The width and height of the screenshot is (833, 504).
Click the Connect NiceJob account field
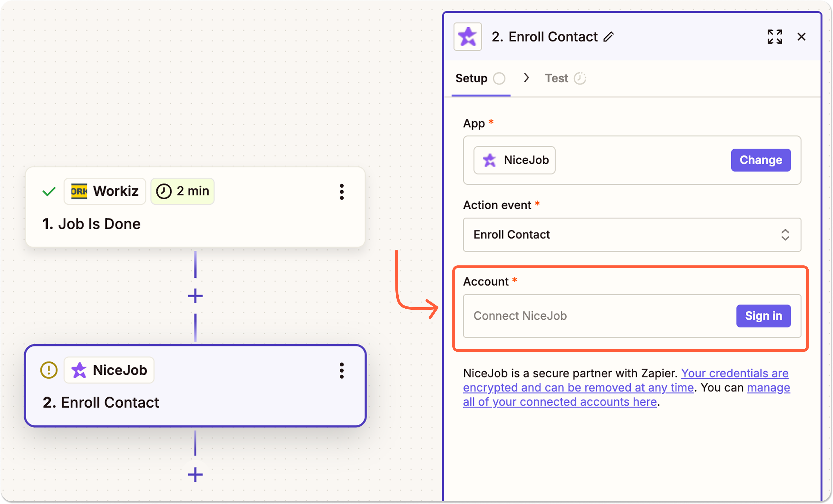(632, 316)
